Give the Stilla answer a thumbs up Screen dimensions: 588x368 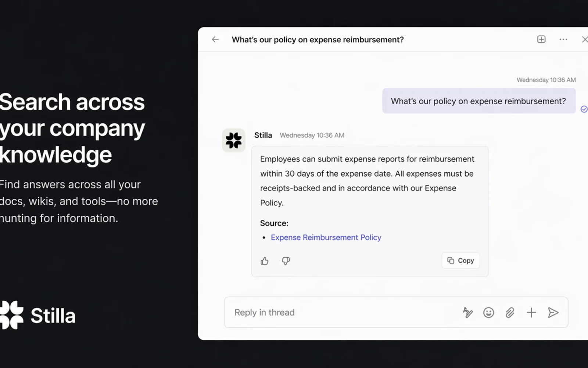click(x=265, y=261)
